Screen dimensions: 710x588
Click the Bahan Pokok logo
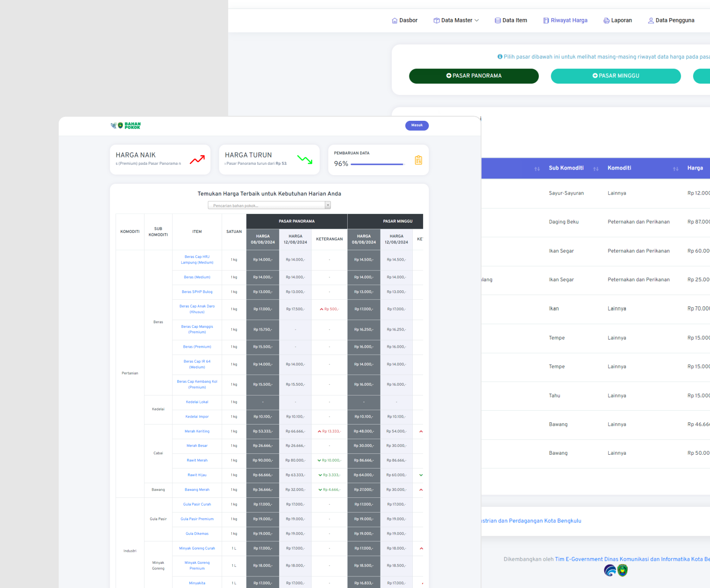point(126,126)
